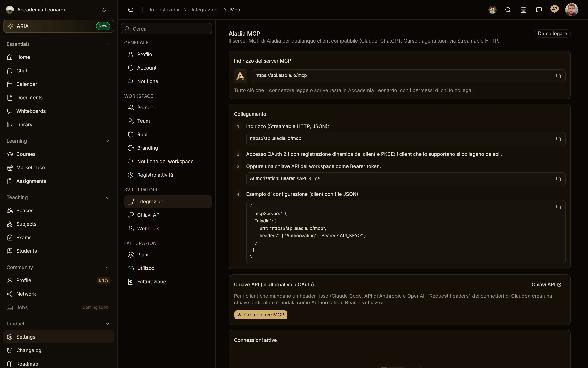Click the Da collegare status badge

coord(552,33)
